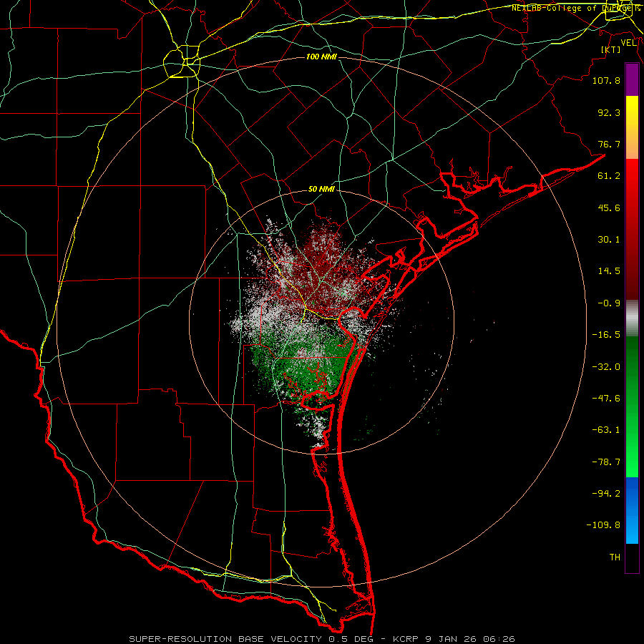Click the -63.1 velocity scale value
Viewport: 644px width, 644px height.
pyautogui.click(x=606, y=430)
